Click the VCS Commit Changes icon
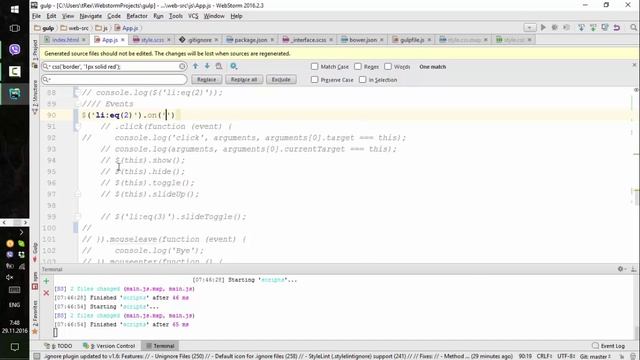Image resolution: width=640 pixels, height=360 pixels. [593, 27]
